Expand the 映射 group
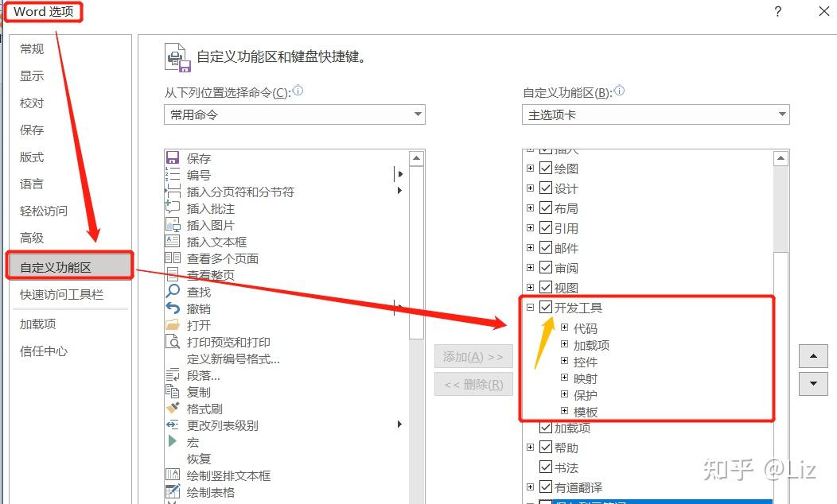This screenshot has height=504, width=837. (x=564, y=377)
